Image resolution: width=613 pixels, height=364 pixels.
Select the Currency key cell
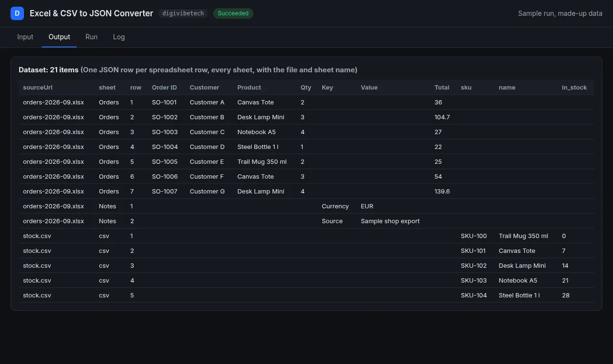point(335,206)
